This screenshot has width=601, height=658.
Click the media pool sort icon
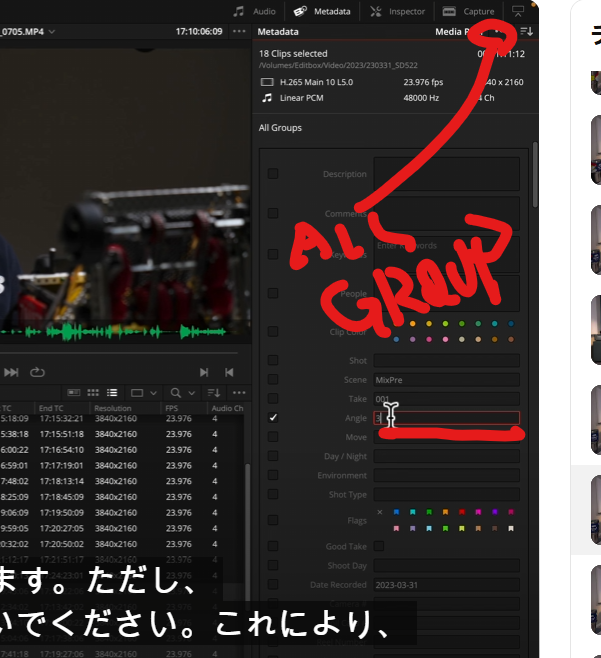click(x=214, y=393)
